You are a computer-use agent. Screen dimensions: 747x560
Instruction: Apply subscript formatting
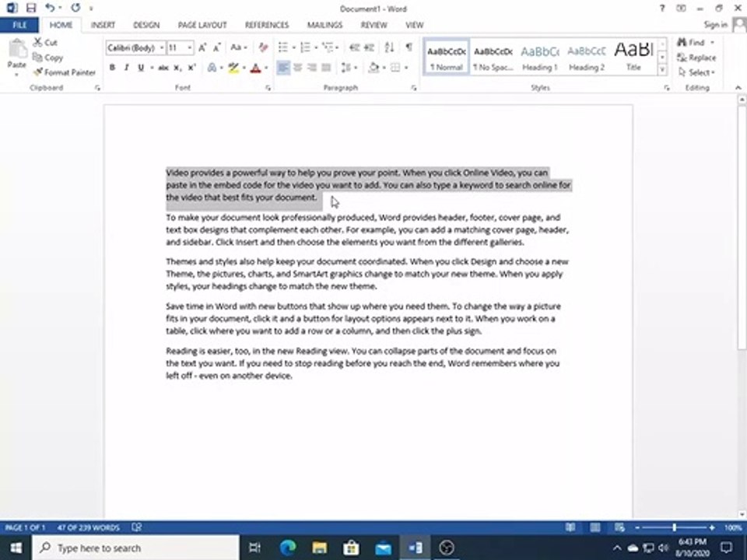point(177,68)
